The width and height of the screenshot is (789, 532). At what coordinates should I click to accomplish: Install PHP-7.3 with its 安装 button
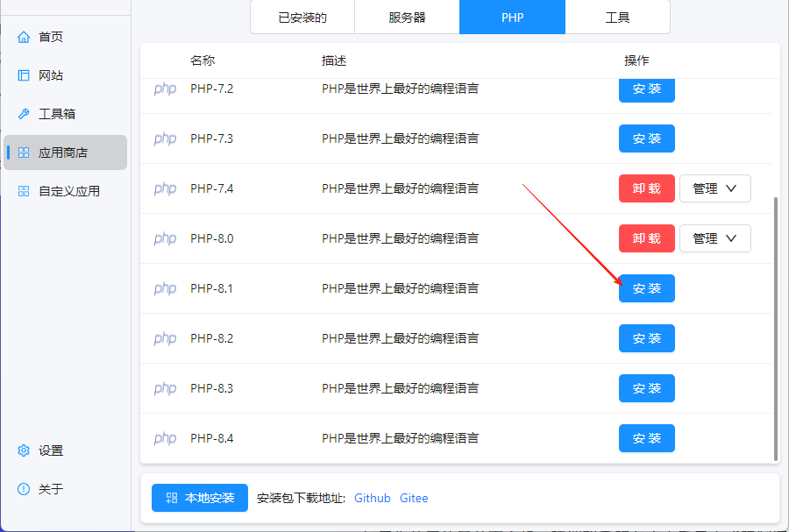(647, 138)
